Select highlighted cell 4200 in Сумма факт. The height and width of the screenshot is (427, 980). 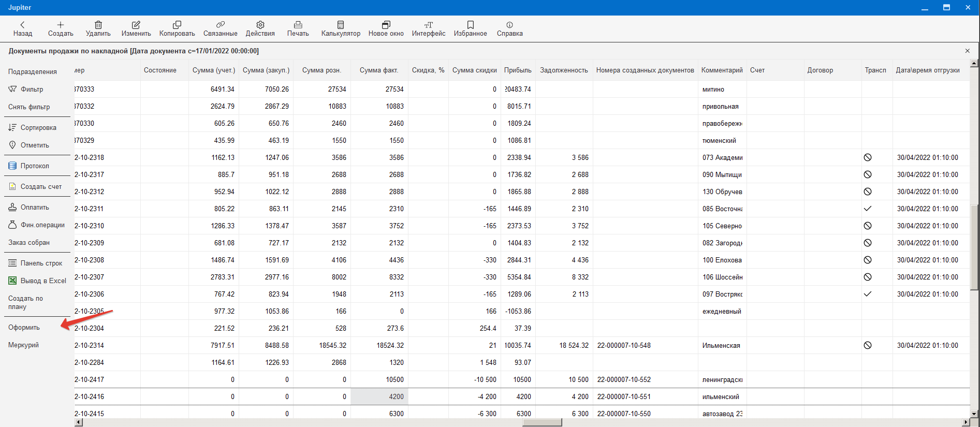click(379, 396)
